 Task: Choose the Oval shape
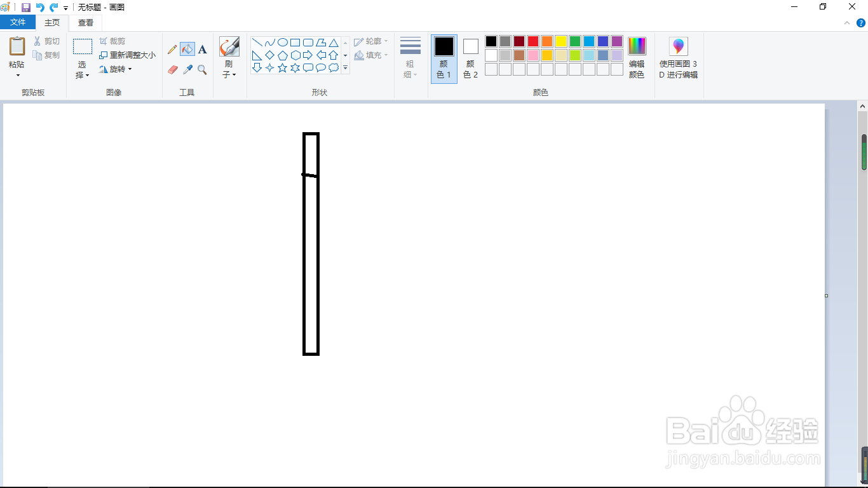point(283,43)
